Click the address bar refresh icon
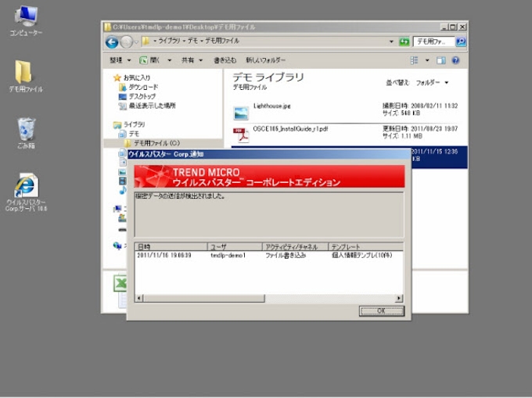 click(404, 41)
